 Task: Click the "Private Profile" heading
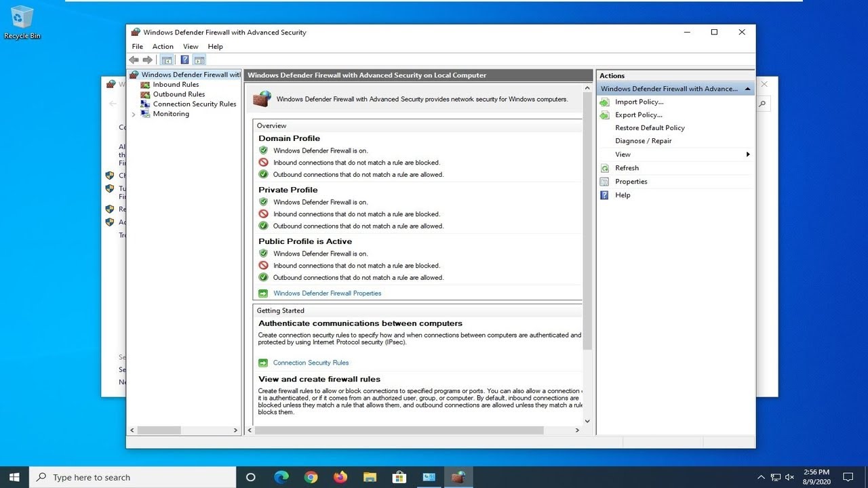pyautogui.click(x=288, y=190)
